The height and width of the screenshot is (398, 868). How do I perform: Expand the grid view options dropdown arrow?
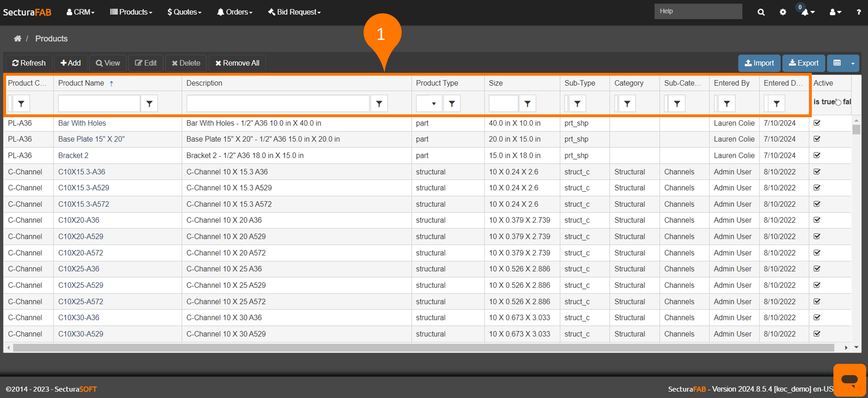click(853, 63)
